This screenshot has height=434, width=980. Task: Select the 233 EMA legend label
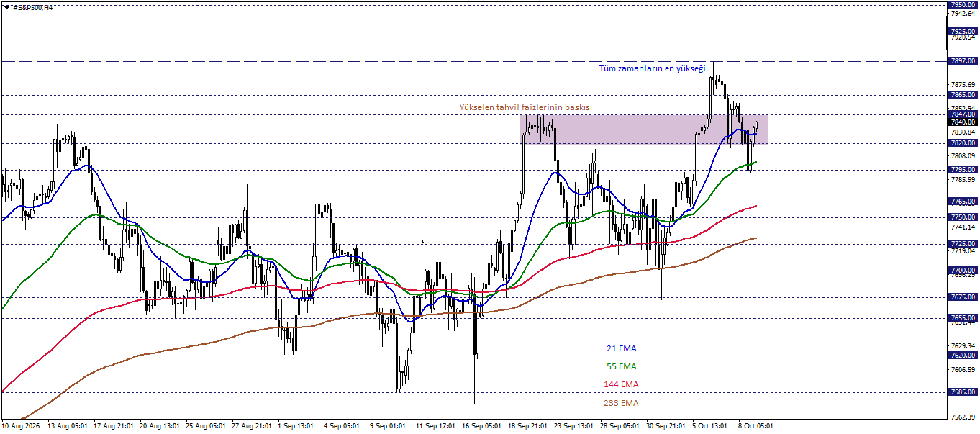(x=622, y=403)
